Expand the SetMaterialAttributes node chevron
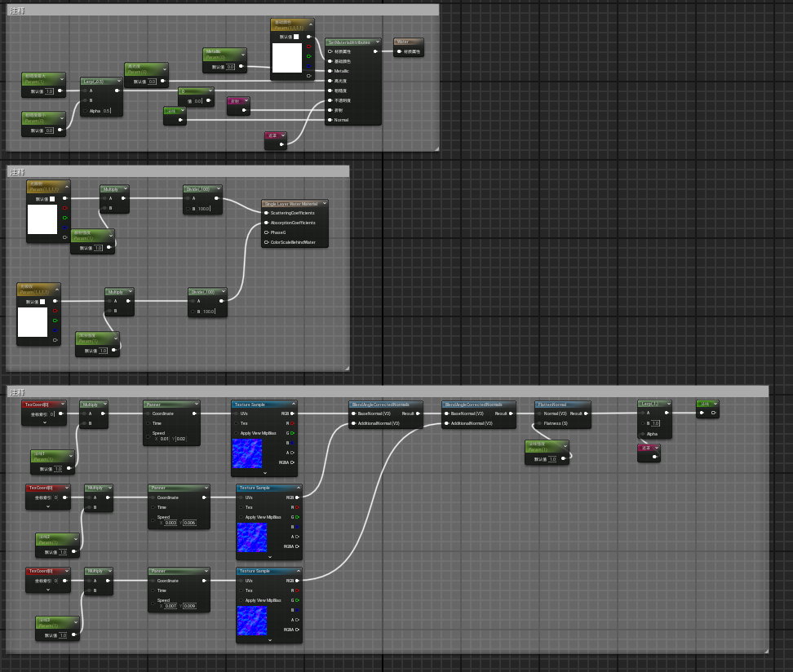 (x=378, y=42)
